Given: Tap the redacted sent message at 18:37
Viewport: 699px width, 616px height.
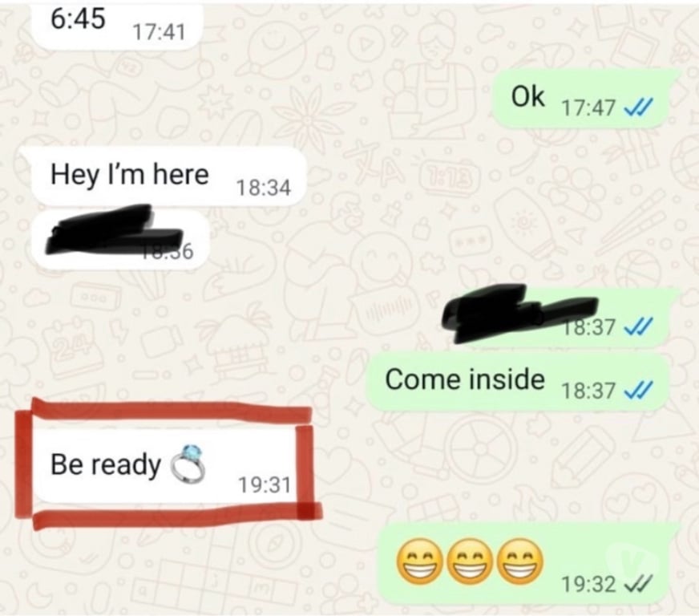Looking at the screenshot, I should coord(555,318).
